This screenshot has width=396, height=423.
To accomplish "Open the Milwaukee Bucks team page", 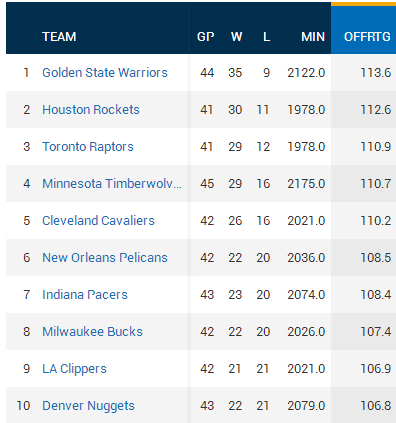I will (x=92, y=332).
